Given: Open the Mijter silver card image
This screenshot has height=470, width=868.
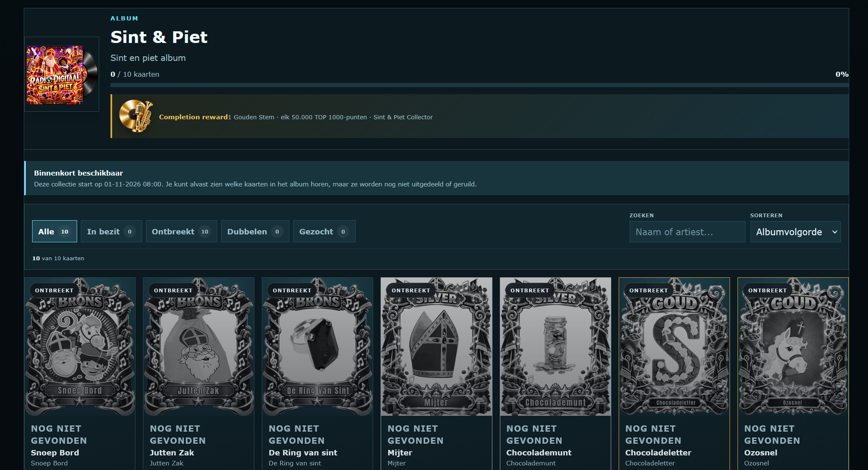Looking at the screenshot, I should coord(436,347).
